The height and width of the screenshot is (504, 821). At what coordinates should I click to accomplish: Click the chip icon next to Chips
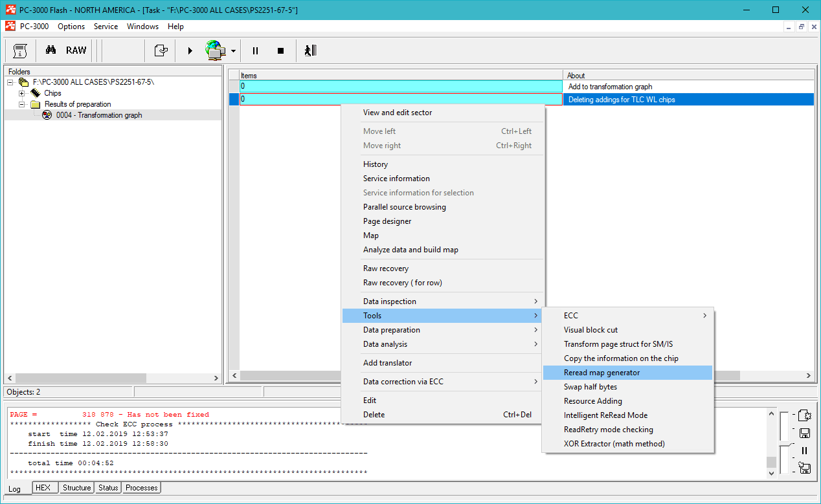(x=35, y=93)
